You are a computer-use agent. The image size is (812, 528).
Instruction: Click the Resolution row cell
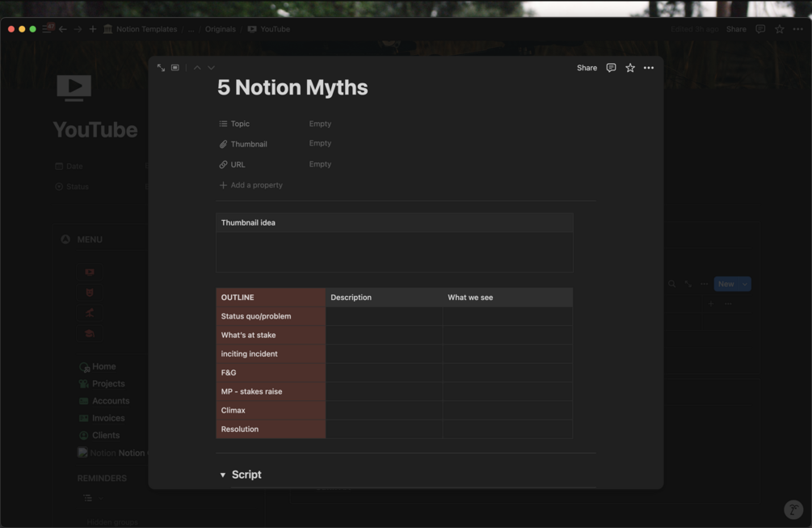click(271, 429)
